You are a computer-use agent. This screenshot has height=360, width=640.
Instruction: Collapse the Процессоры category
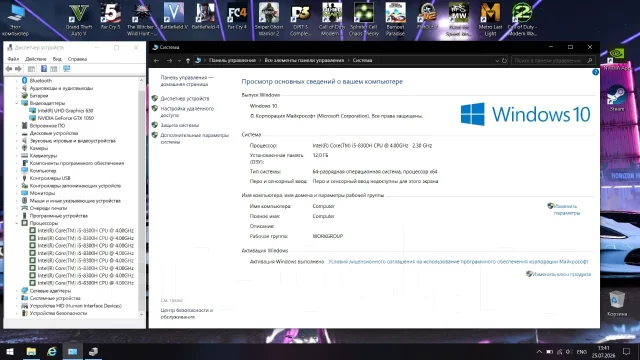pos(17,223)
